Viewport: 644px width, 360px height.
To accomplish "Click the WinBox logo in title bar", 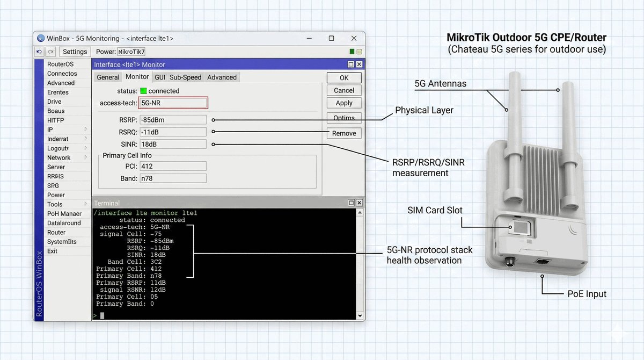I will [x=41, y=38].
